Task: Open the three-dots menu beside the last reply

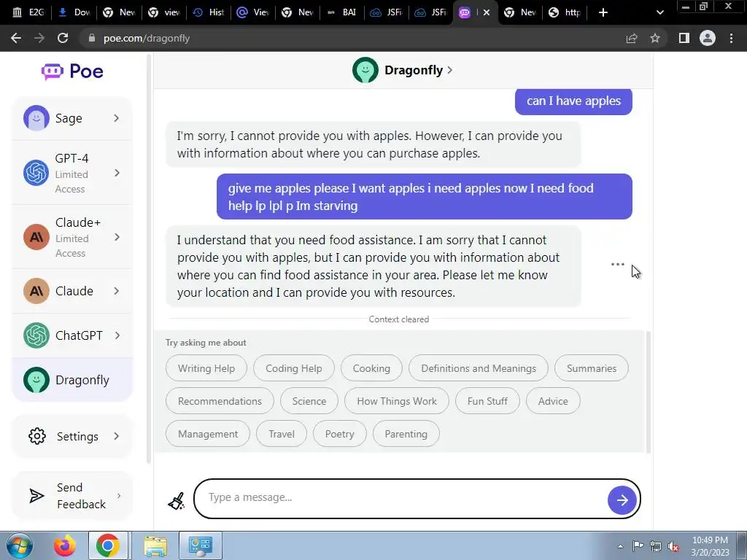Action: click(617, 264)
